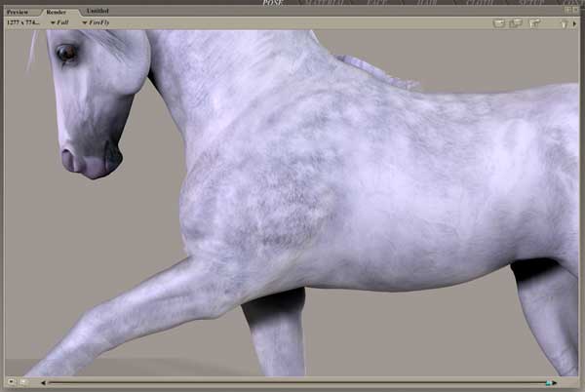Open the panel menu arrow at top right
585x392 pixels.
click(574, 23)
